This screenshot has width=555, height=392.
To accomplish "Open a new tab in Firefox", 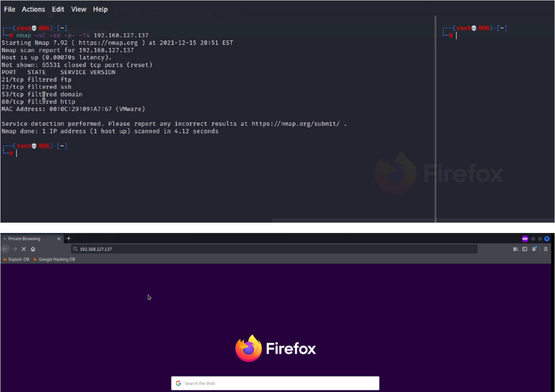I will (69, 238).
